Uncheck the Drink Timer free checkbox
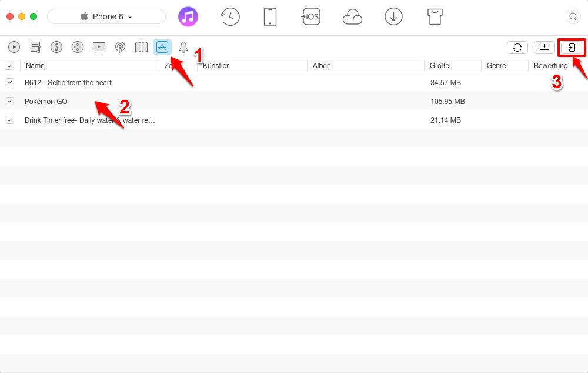 tap(10, 120)
